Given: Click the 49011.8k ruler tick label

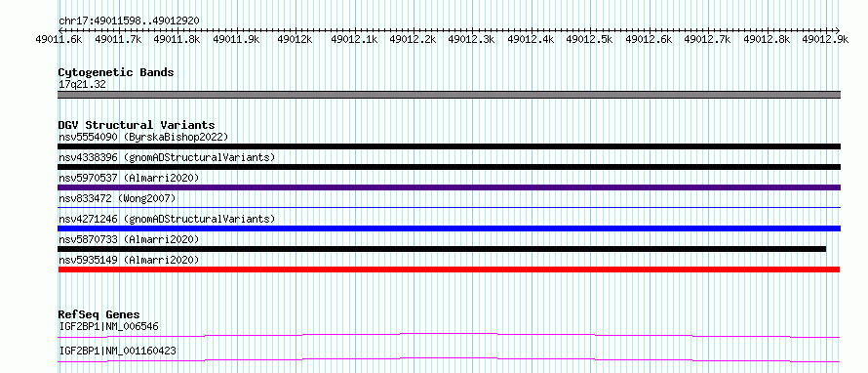Looking at the screenshot, I should pyautogui.click(x=177, y=39).
